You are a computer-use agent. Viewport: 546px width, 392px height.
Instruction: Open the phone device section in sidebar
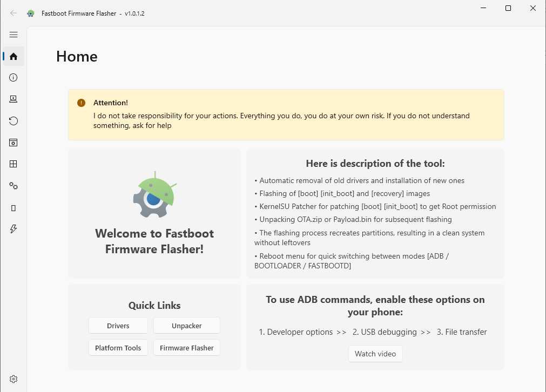point(14,207)
